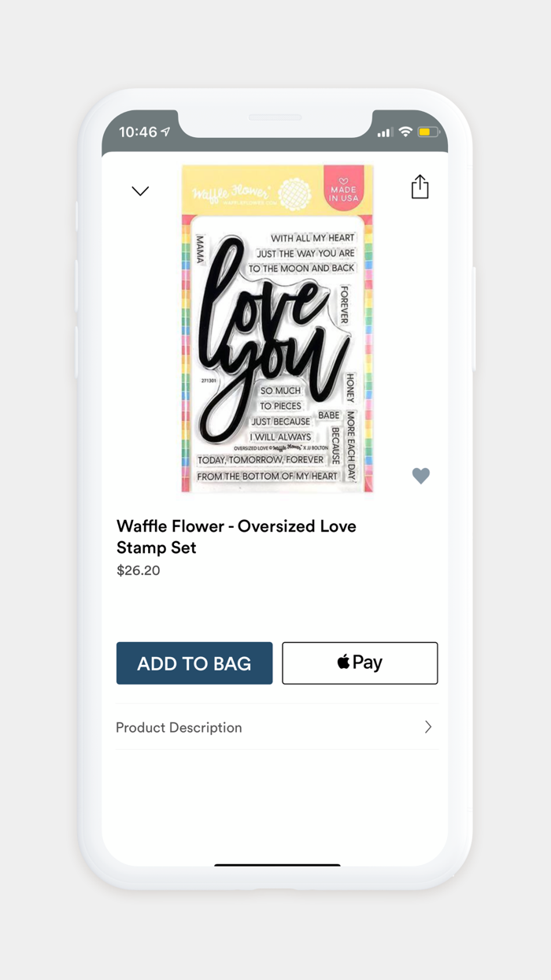The width and height of the screenshot is (551, 980).
Task: Tap the home indicator bar at bottom
Action: (x=277, y=865)
